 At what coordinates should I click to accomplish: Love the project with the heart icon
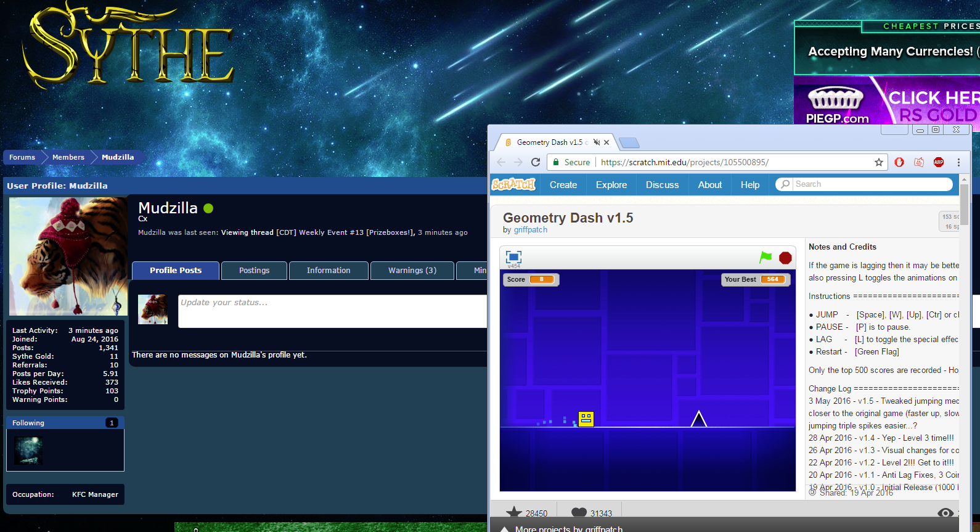(x=579, y=512)
